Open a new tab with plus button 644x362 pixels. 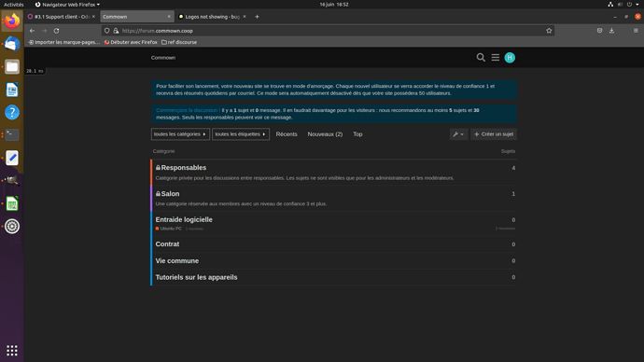click(257, 17)
